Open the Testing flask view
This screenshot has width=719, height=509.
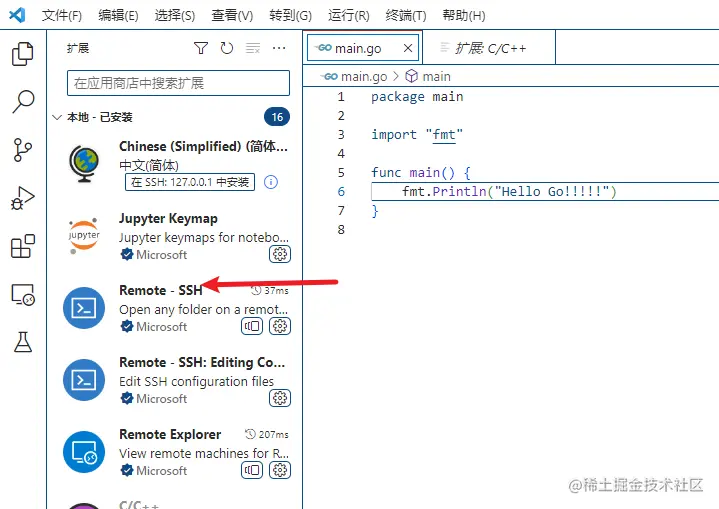22,342
